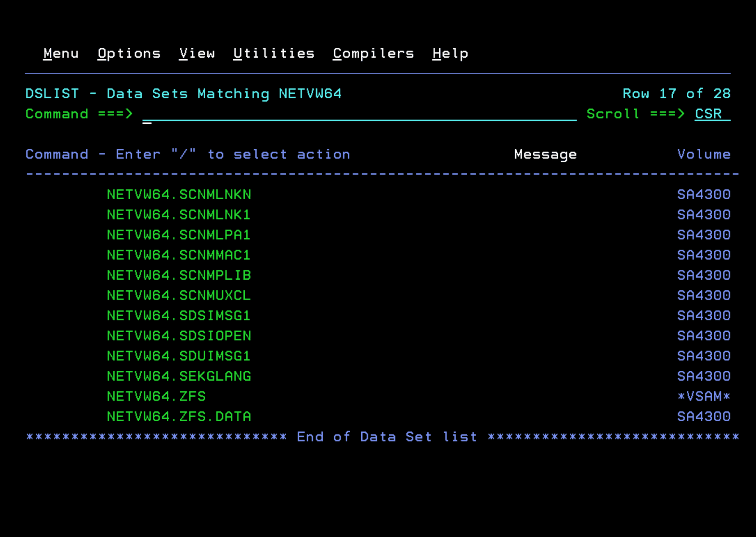
Task: Select data set NETVW64.SCNMLPA1
Action: pyautogui.click(x=179, y=235)
